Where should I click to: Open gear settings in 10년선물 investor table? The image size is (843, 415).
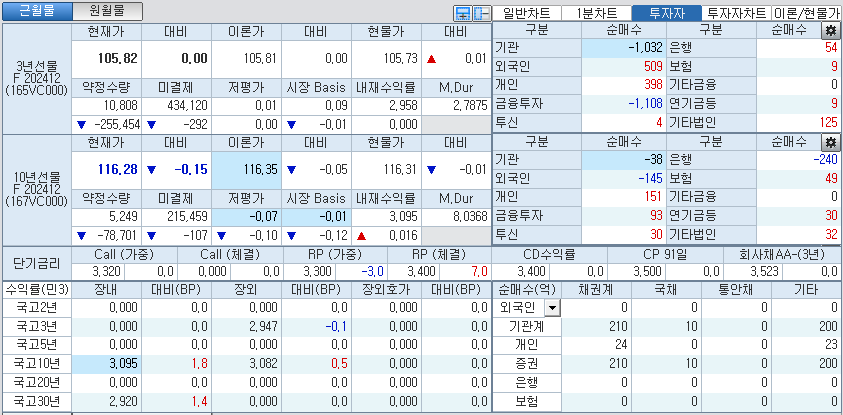(831, 142)
